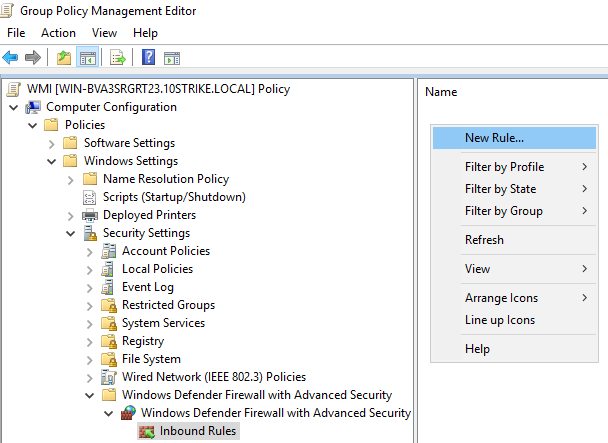Viewport: 608px width, 443px height.
Task: Click the Forward arrow toolbar icon
Action: [33, 58]
